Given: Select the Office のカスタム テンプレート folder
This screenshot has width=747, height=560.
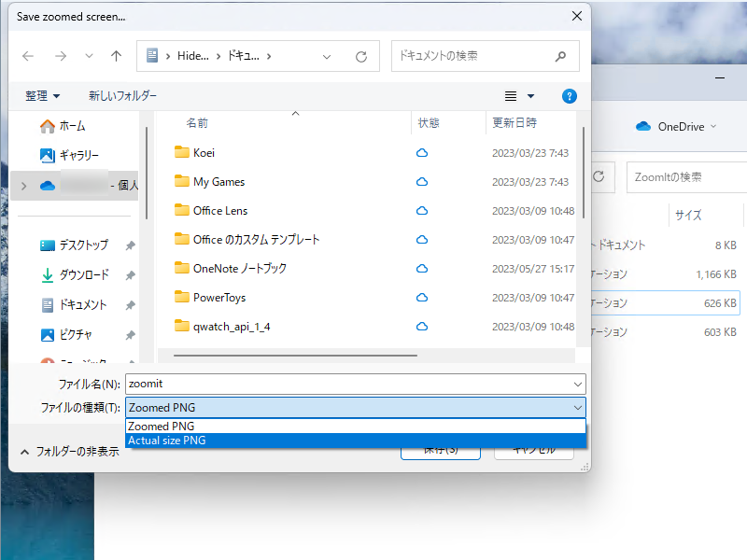Looking at the screenshot, I should (x=256, y=240).
